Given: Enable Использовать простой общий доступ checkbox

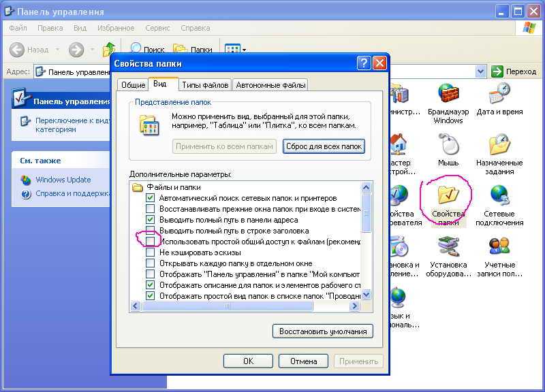Looking at the screenshot, I should pyautogui.click(x=150, y=242).
